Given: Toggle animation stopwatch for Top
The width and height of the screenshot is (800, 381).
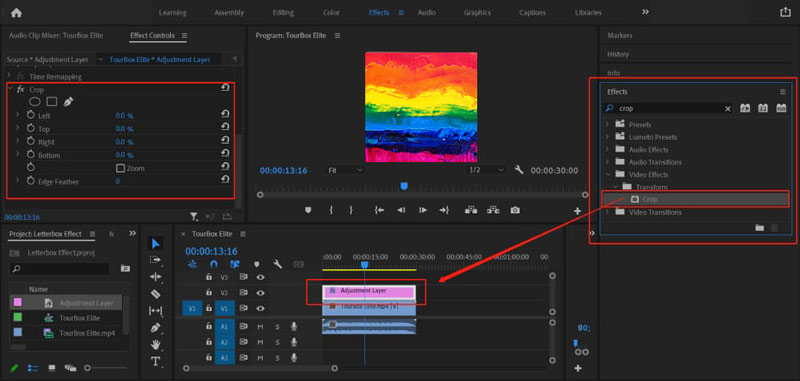Looking at the screenshot, I should 30,129.
